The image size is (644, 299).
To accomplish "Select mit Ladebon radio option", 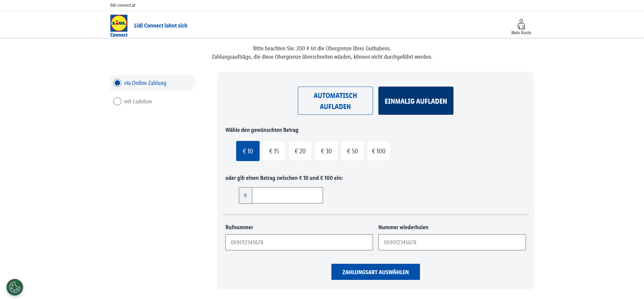I will pos(117,101).
